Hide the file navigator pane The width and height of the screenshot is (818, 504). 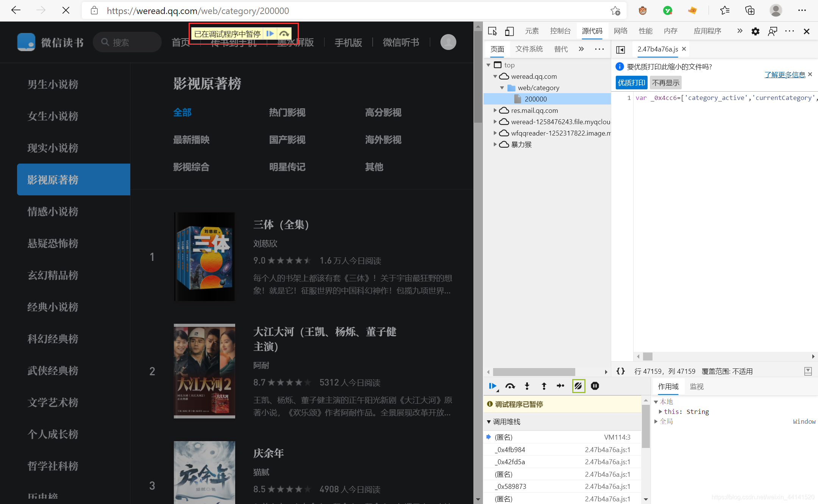pos(621,50)
